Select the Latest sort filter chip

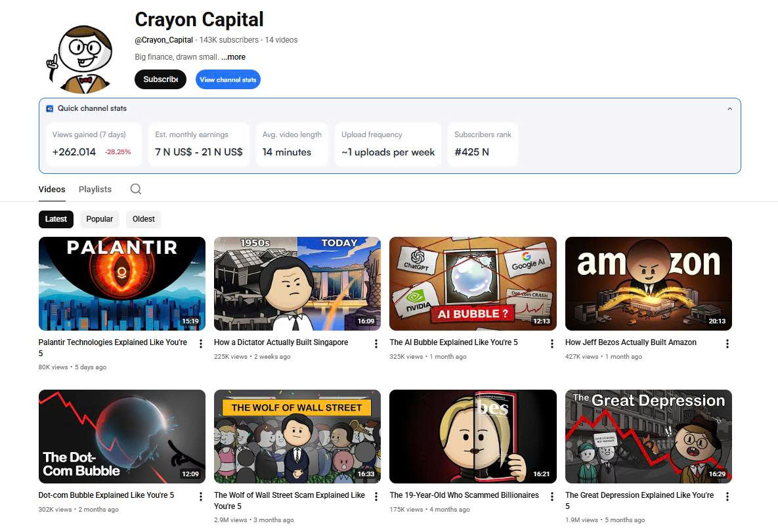click(56, 219)
